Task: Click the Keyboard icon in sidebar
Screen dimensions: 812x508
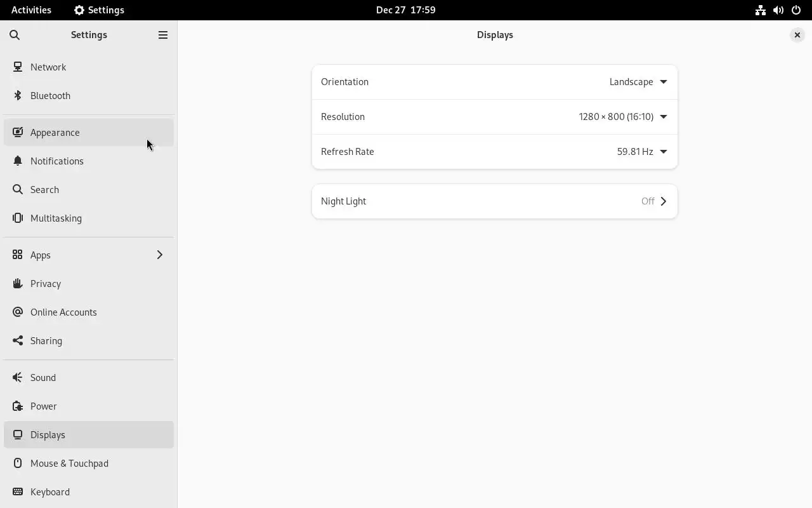Action: coord(18,491)
